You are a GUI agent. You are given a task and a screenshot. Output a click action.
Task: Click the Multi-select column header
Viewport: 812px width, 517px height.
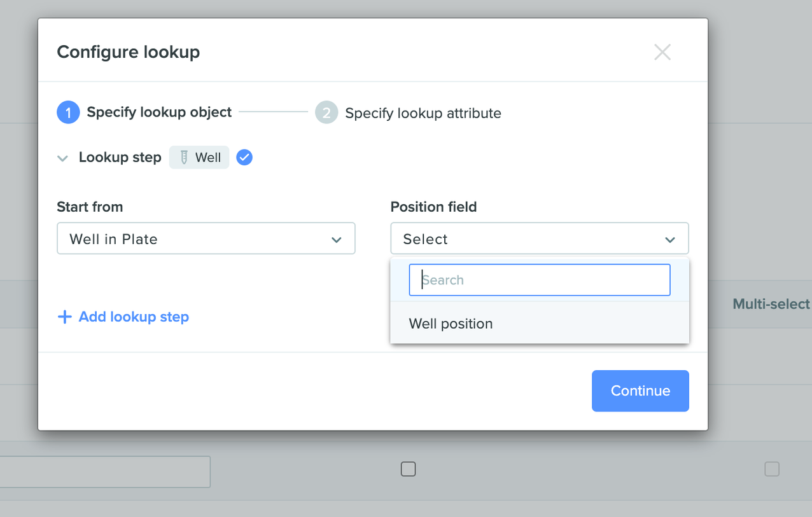click(x=771, y=304)
